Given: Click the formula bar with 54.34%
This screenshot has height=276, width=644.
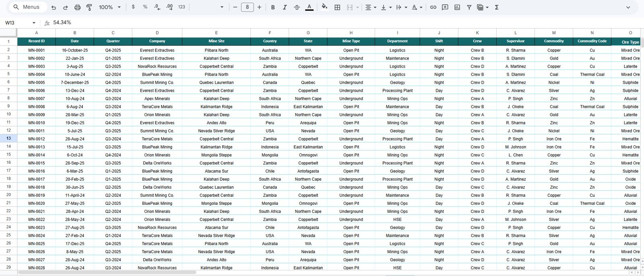Looking at the screenshot, I should (x=346, y=23).
